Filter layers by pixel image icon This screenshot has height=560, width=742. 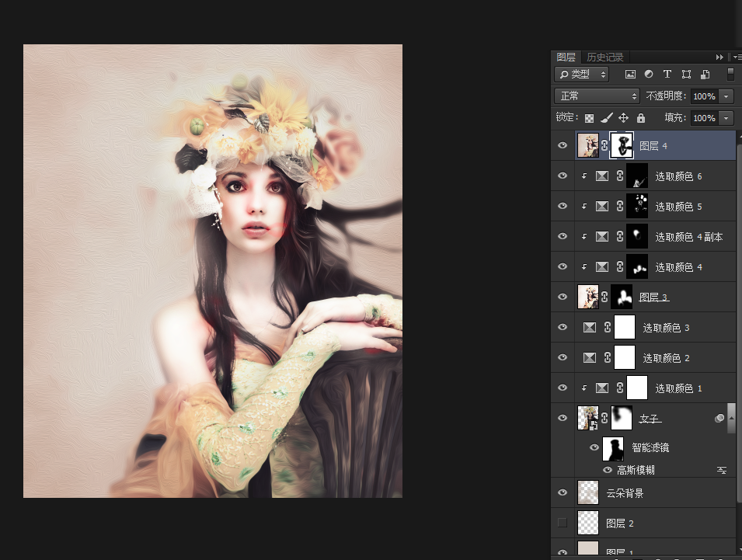pos(630,75)
